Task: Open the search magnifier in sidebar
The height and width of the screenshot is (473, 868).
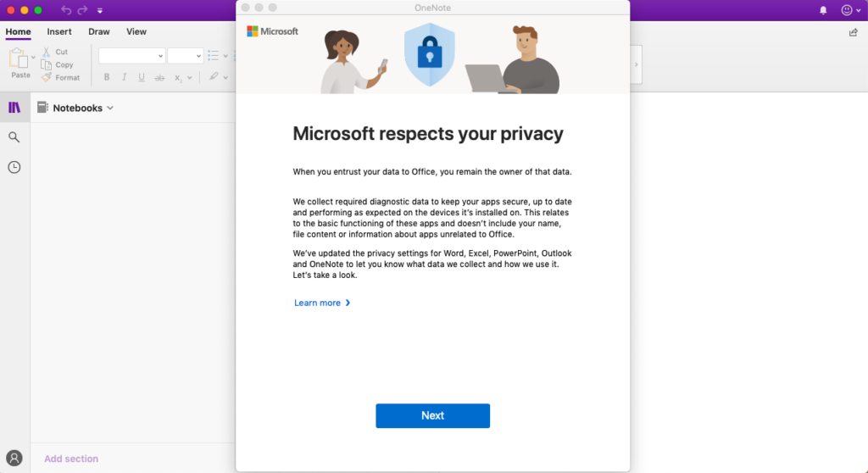Action: pyautogui.click(x=14, y=137)
